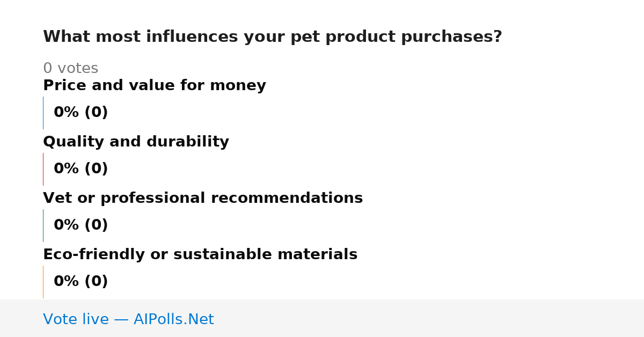
Task: Click the red result bar for Quality option
Action: point(43,169)
